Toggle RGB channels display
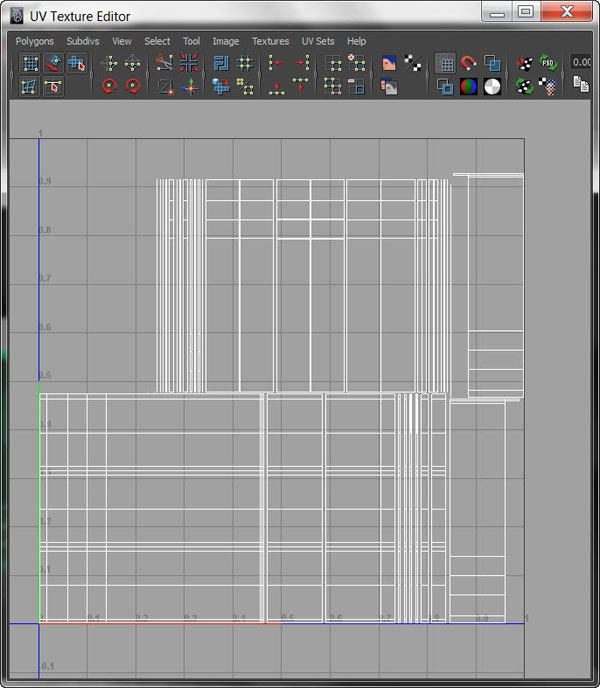 click(x=469, y=87)
